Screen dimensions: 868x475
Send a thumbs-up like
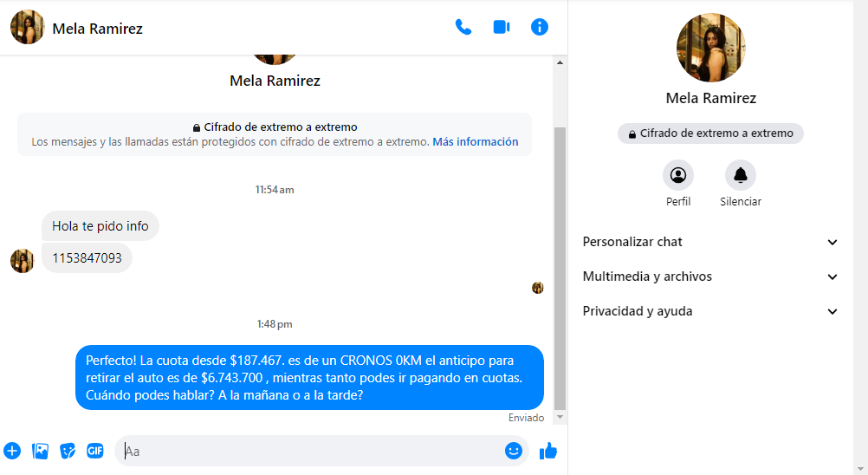point(548,451)
